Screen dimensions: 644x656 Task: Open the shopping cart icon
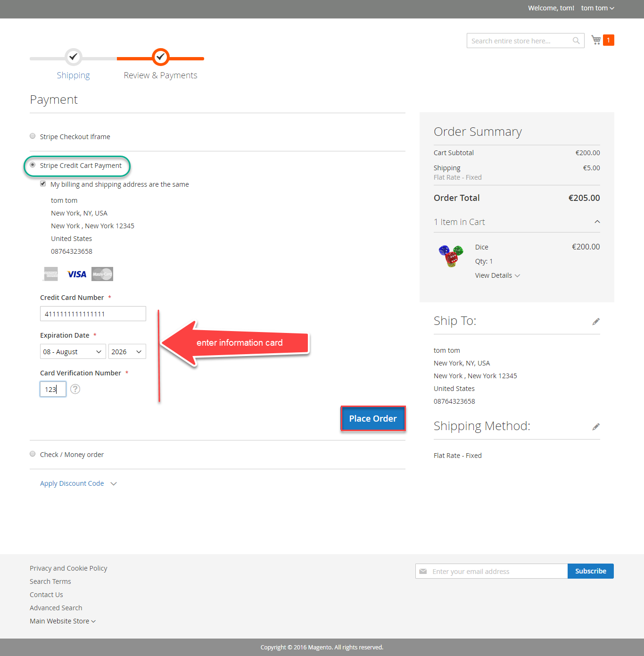(x=596, y=40)
